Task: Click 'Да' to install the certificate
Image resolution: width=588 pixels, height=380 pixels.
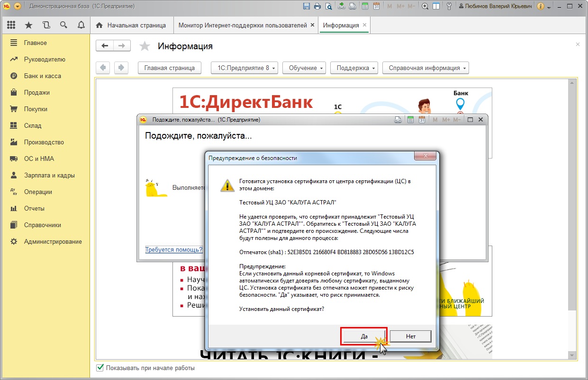Action: pos(364,336)
